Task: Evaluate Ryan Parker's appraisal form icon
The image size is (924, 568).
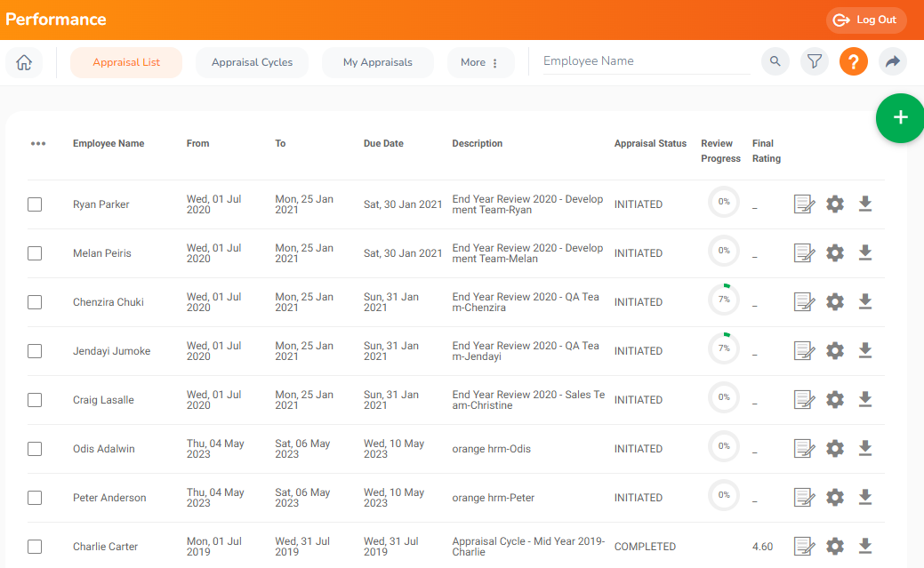Action: 804,204
